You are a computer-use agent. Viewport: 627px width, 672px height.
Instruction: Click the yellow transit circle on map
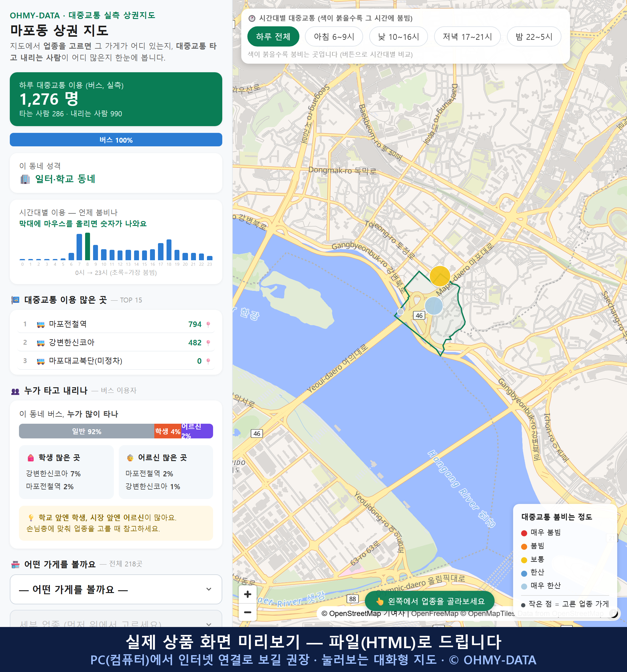440,276
